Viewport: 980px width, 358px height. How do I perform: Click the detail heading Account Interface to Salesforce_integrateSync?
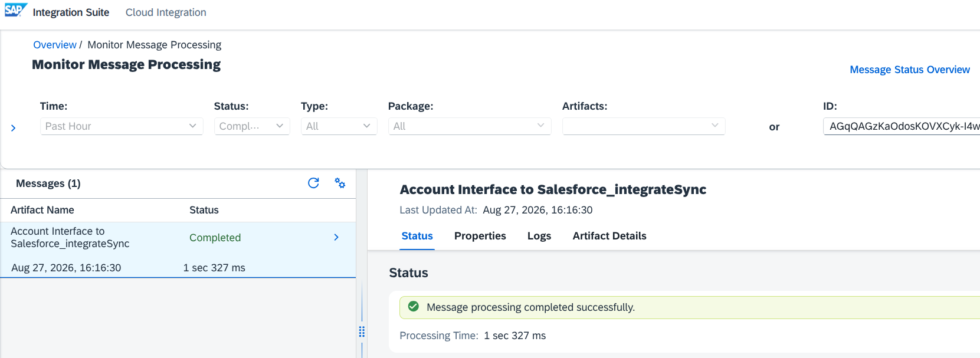click(x=553, y=189)
